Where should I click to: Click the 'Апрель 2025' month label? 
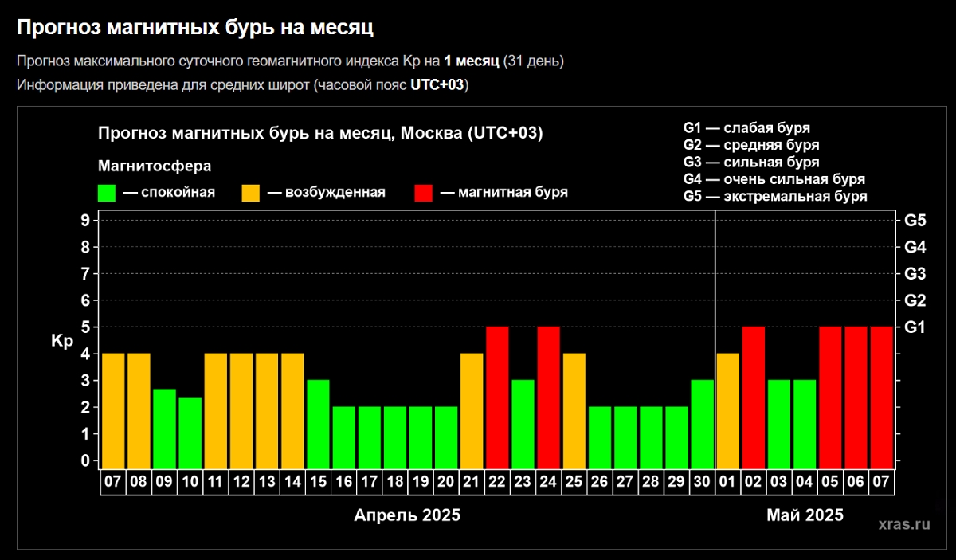[x=406, y=515]
